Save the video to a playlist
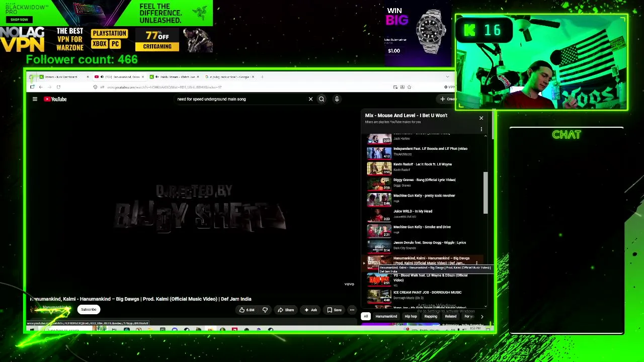Viewport: 644px width, 362px height. tap(334, 310)
